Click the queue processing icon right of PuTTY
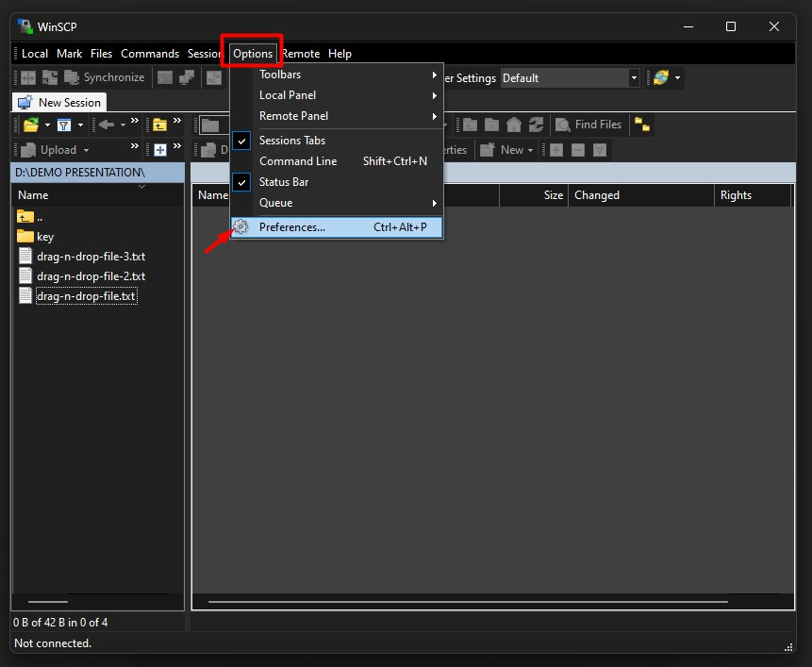This screenshot has width=812, height=667. 214,77
